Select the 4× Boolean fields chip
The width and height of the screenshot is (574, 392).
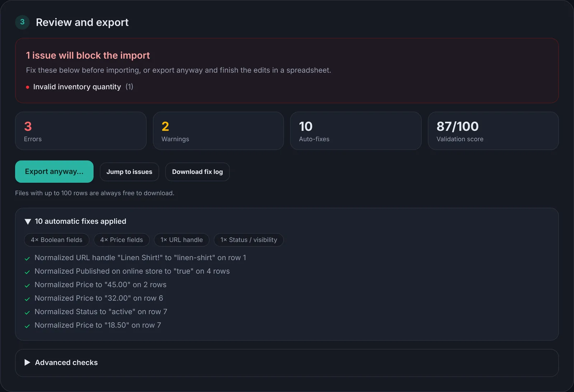(57, 240)
